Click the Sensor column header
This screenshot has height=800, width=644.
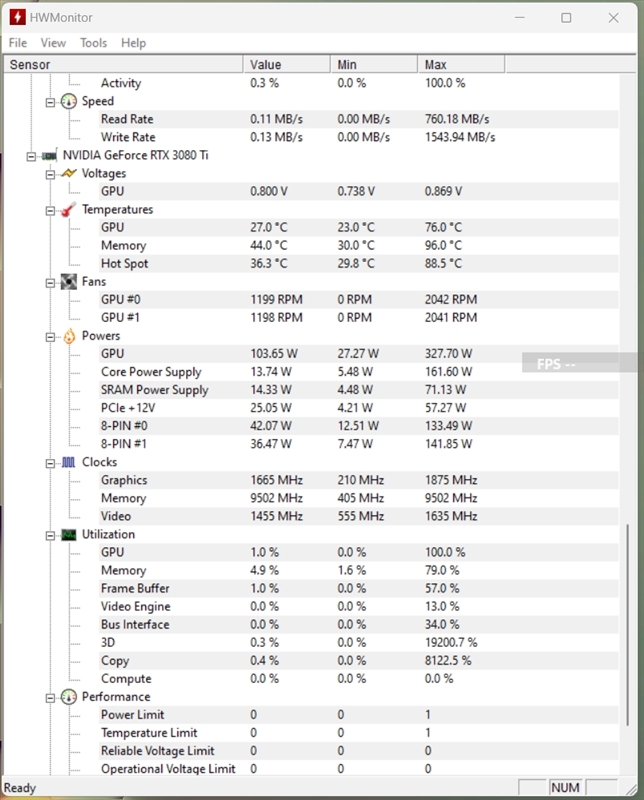120,65
